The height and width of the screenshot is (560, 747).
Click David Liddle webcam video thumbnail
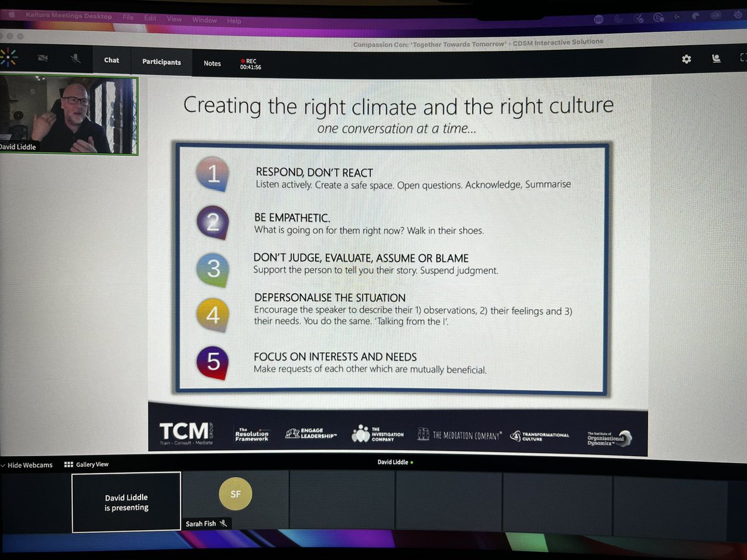click(x=69, y=115)
